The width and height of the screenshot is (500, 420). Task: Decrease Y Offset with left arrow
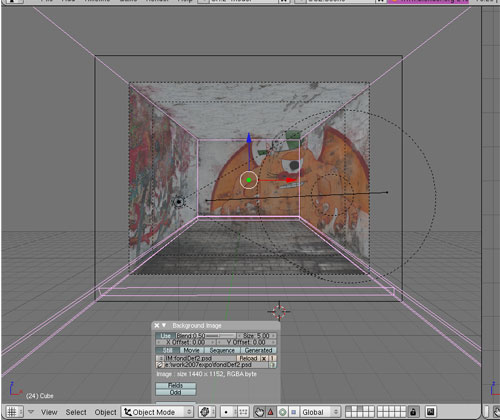(220, 342)
